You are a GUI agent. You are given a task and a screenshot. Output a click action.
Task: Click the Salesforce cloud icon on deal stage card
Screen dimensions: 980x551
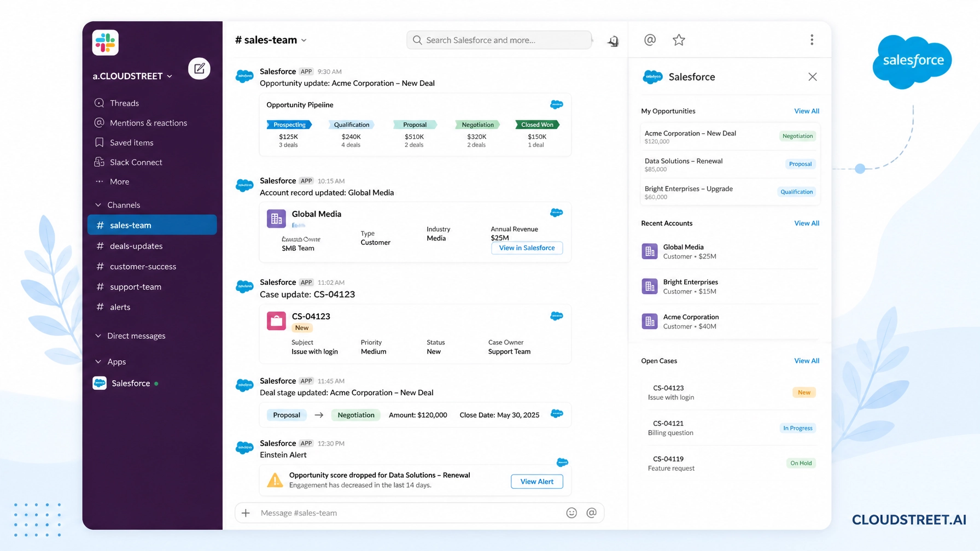[x=557, y=413]
